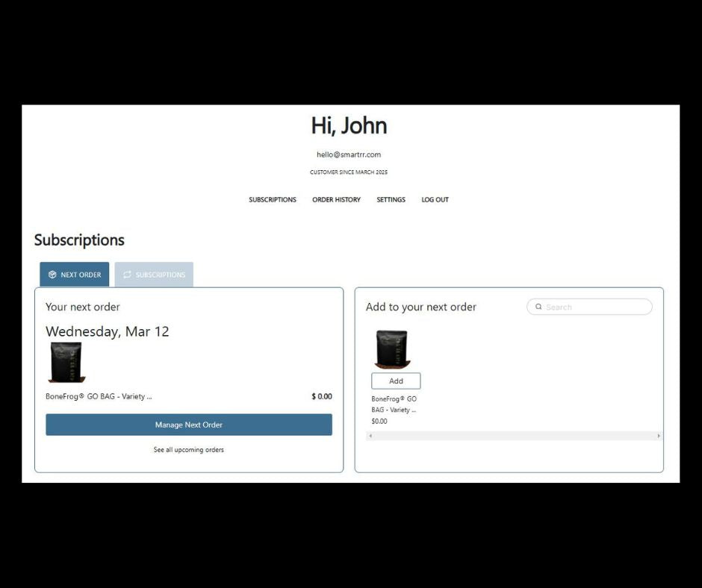Open the See all upcoming orders link
Screen dimensions: 702x588
click(x=188, y=450)
